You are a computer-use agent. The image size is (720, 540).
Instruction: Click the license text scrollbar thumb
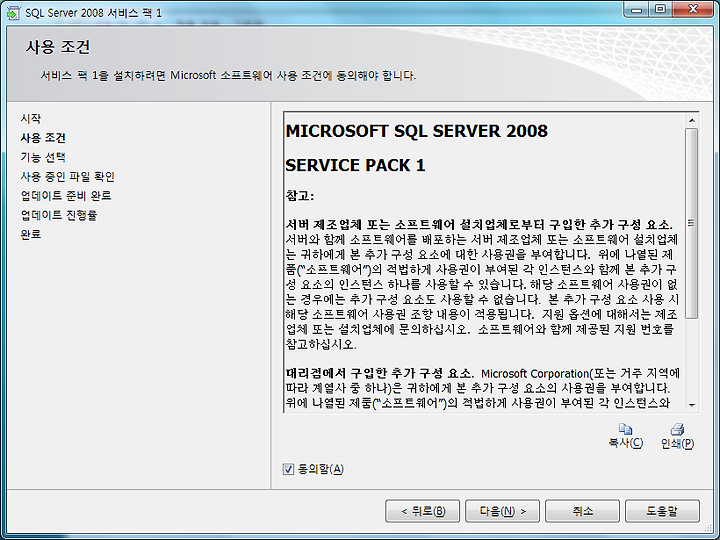(x=692, y=223)
